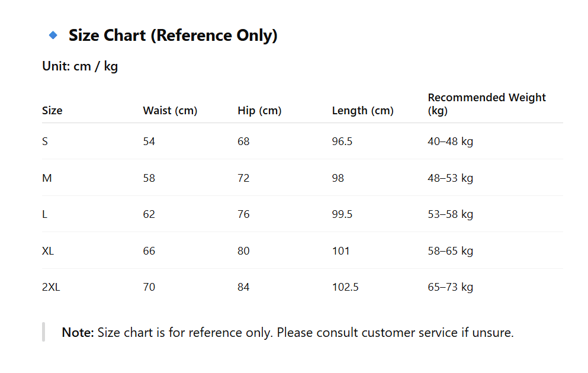Viewport: 588px width, 373px height.
Task: Click the 58–65 kg weight cell
Action: [x=450, y=251]
